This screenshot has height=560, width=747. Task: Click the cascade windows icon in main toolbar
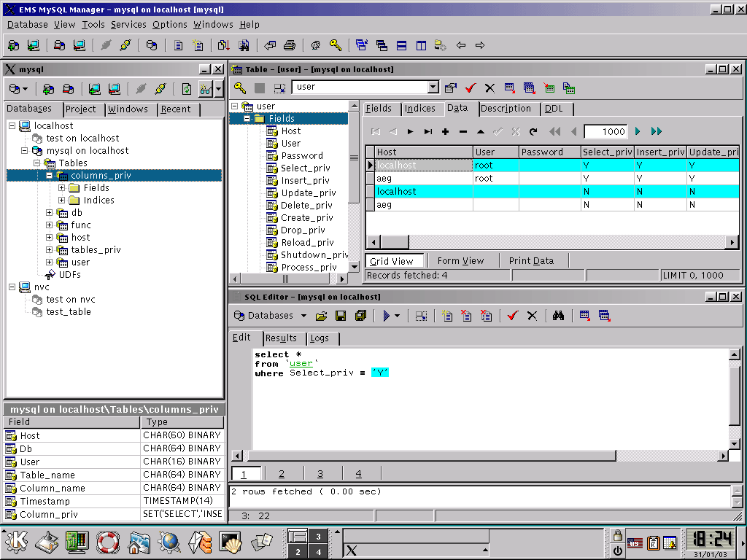tap(382, 46)
